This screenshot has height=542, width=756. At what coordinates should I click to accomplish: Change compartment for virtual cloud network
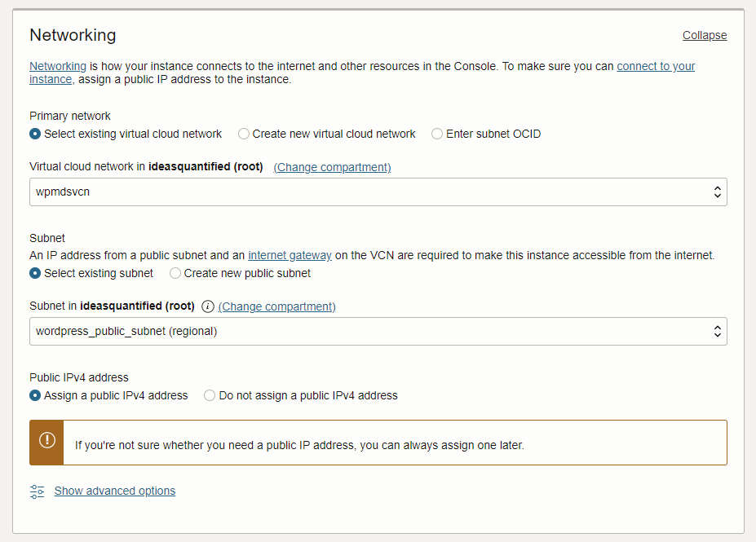(332, 167)
